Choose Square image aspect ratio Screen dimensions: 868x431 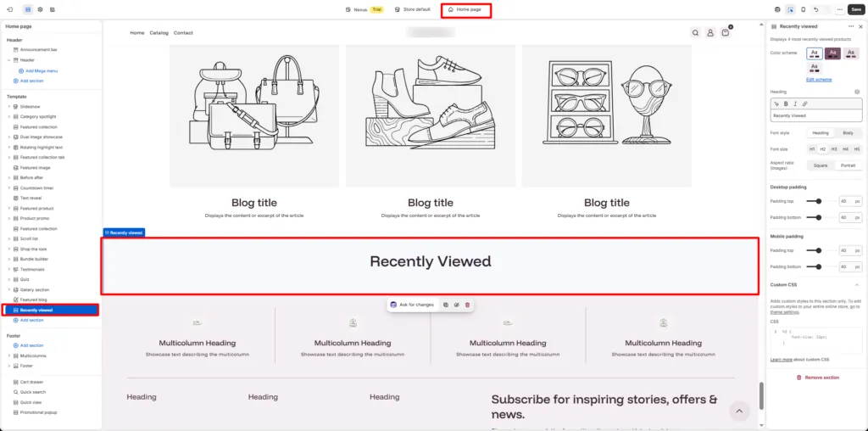coord(821,165)
